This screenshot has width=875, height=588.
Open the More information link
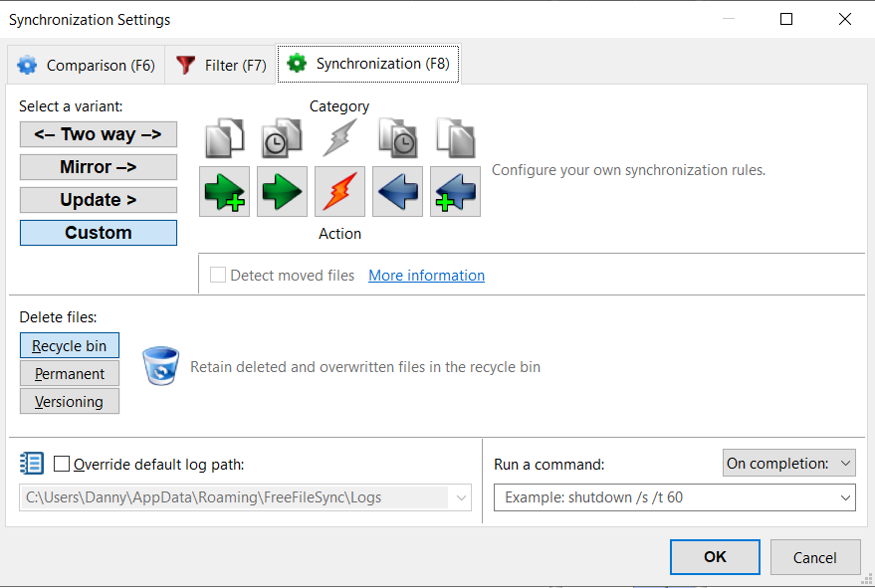coord(426,275)
